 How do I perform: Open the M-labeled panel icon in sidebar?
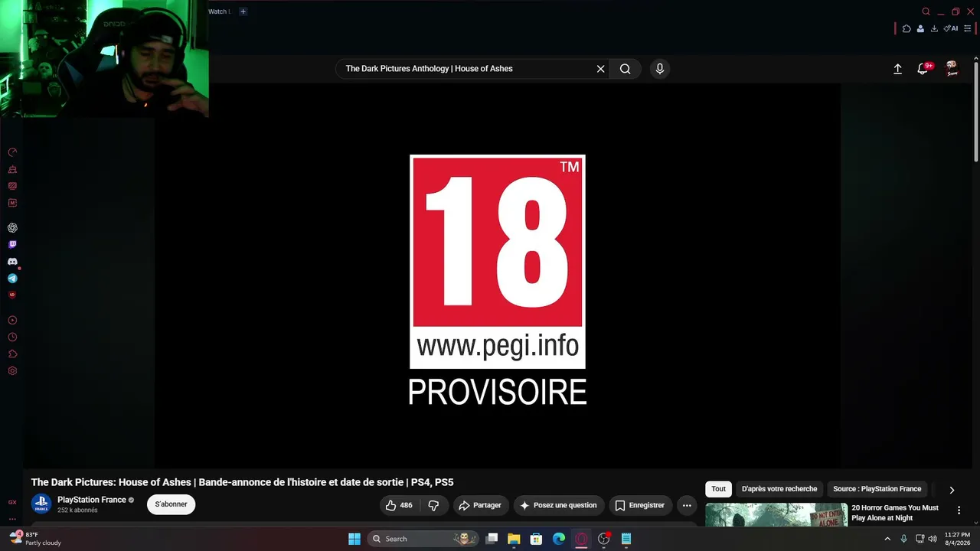(x=12, y=203)
